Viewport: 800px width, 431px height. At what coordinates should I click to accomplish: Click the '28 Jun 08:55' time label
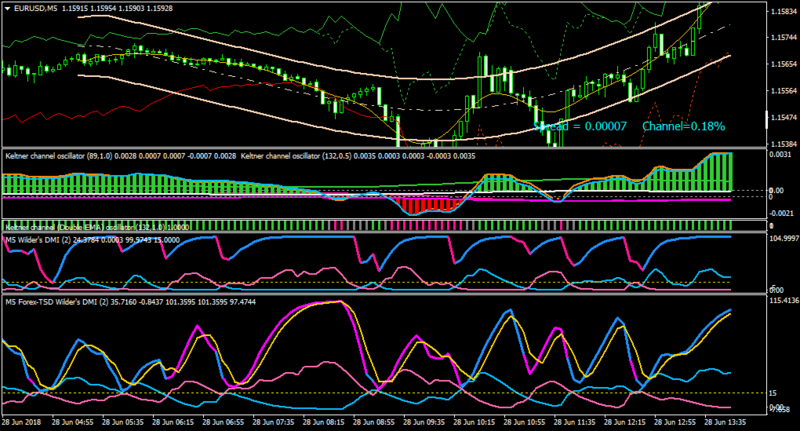point(374,422)
